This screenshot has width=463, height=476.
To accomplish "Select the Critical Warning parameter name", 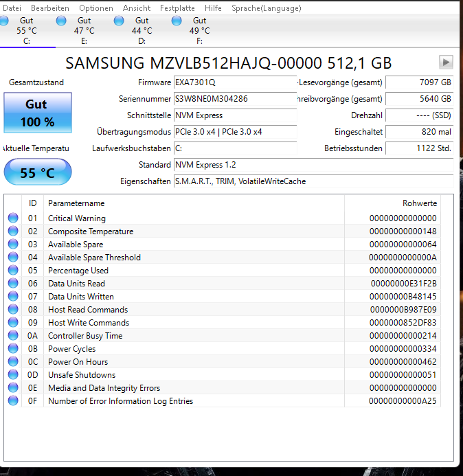I will pyautogui.click(x=77, y=218).
